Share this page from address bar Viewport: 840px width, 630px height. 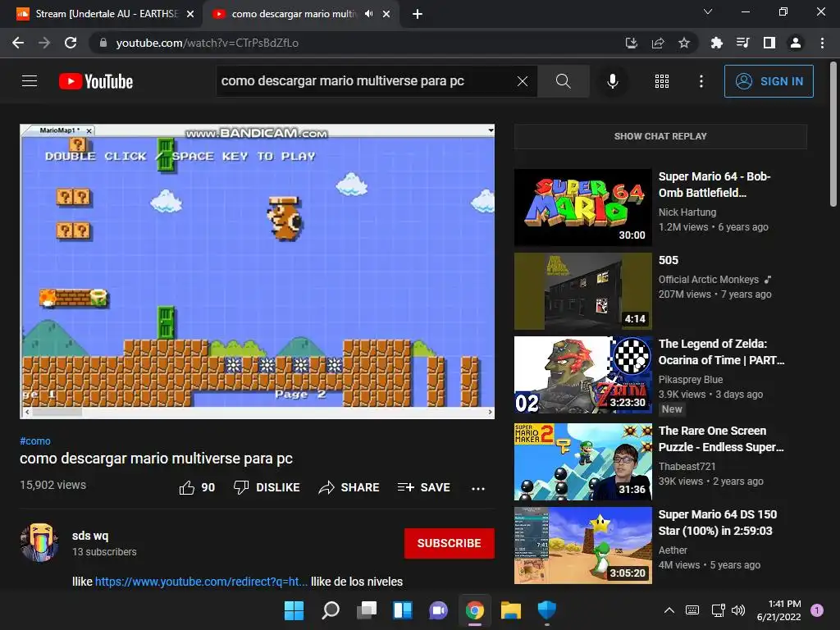click(658, 43)
